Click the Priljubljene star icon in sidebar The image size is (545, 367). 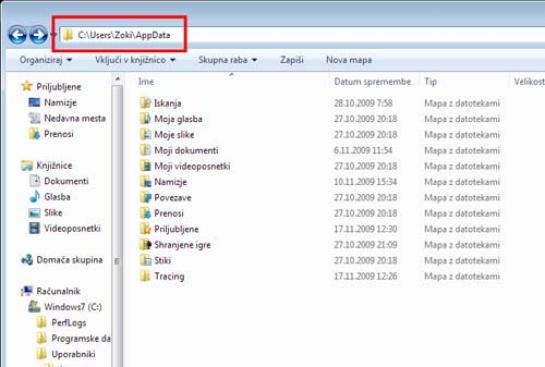(x=26, y=86)
